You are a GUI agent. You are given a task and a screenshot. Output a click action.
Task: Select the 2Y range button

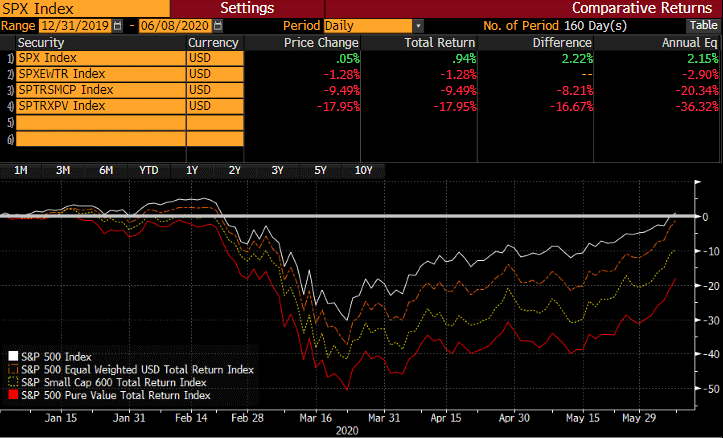[x=234, y=171]
